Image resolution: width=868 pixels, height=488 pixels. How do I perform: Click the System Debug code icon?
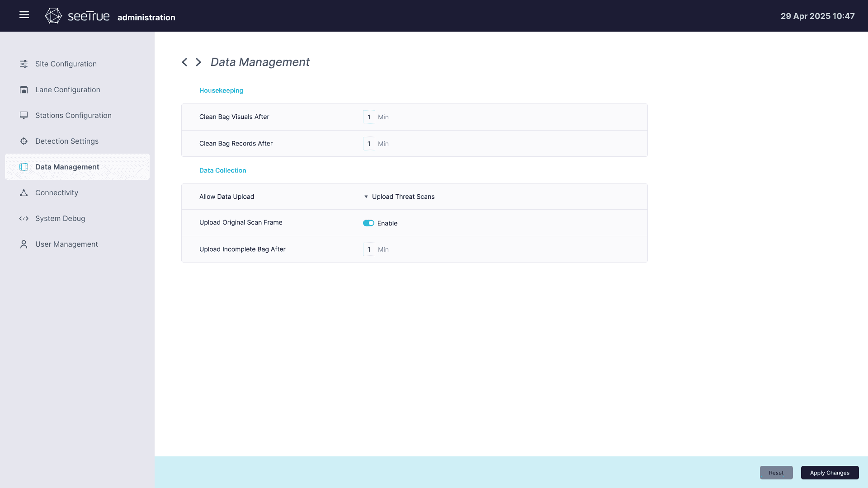24,218
